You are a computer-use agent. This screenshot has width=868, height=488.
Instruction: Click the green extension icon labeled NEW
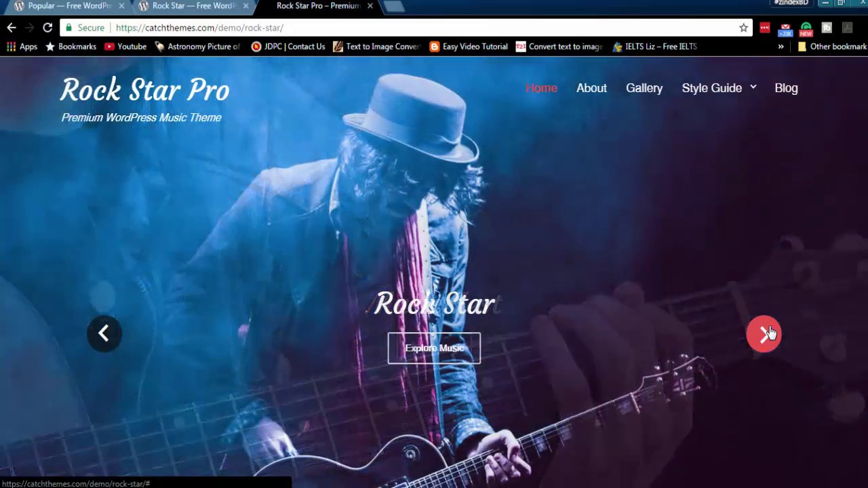(806, 28)
